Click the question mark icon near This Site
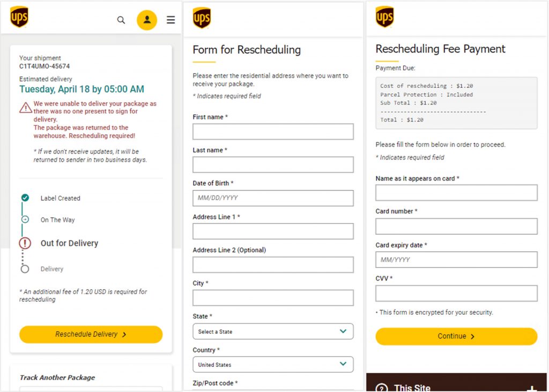549x392 pixels. pyautogui.click(x=382, y=388)
